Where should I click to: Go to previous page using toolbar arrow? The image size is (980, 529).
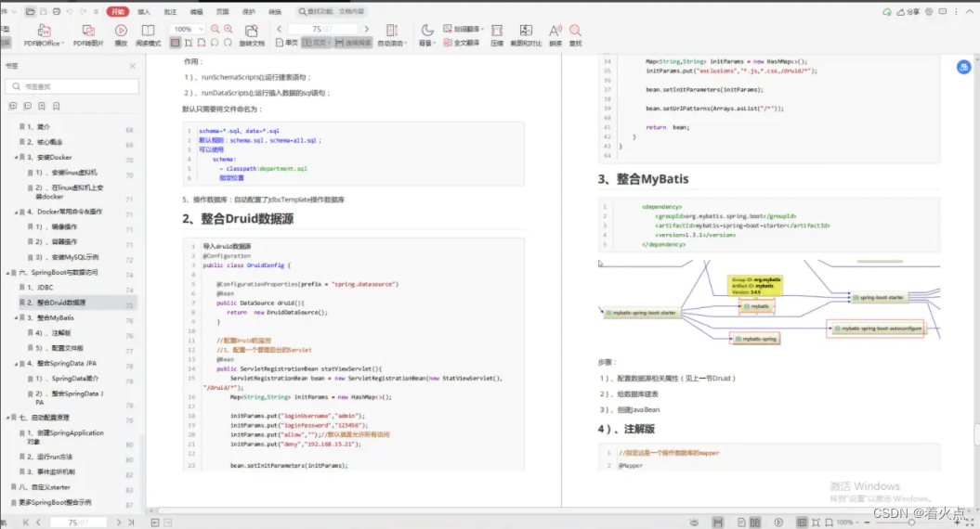click(280, 29)
